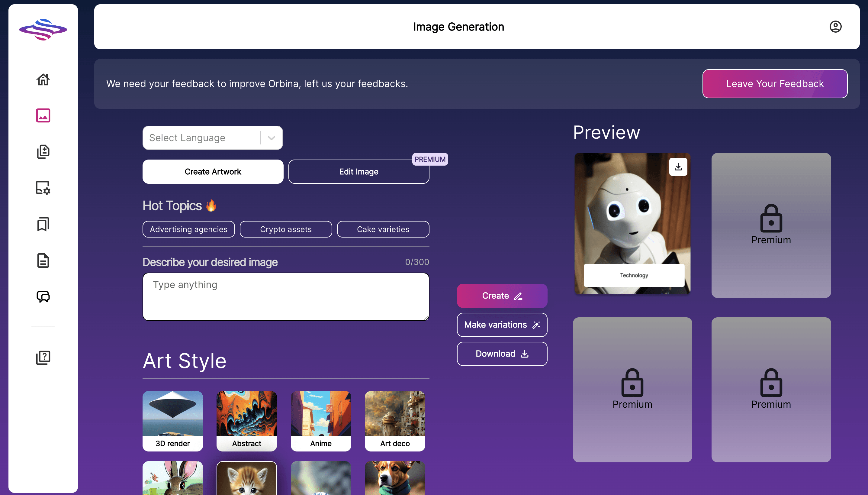Switch to the Edit Image tab
Image resolution: width=868 pixels, height=495 pixels.
pyautogui.click(x=358, y=172)
